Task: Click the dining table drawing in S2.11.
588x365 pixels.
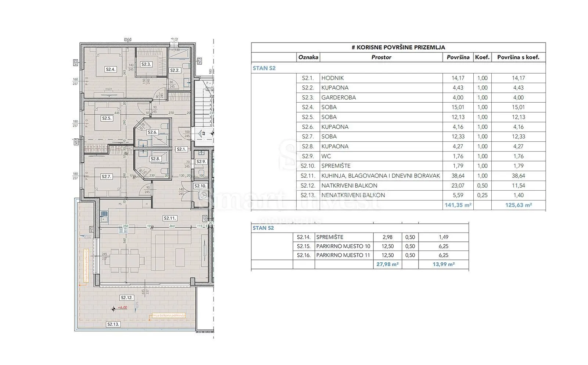Action: coord(125,261)
